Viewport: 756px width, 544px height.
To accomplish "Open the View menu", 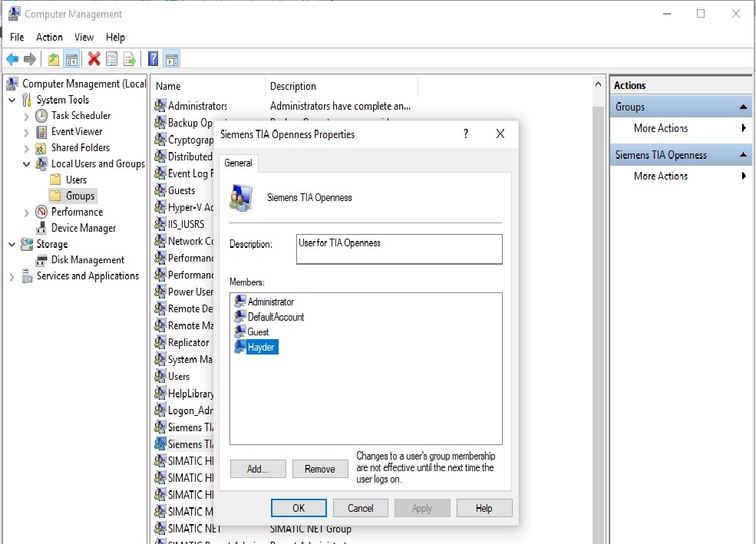I will (84, 37).
